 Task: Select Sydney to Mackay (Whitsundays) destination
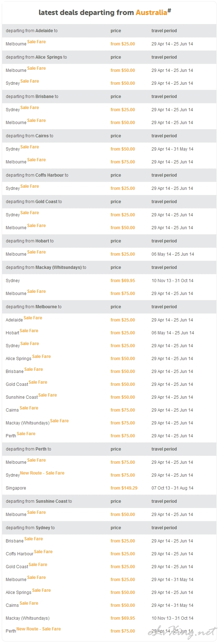click(x=28, y=618)
